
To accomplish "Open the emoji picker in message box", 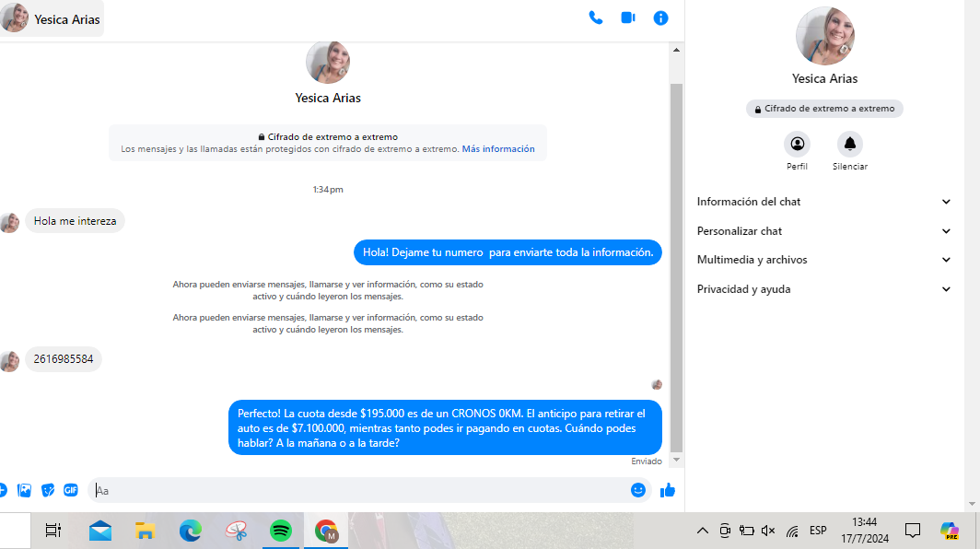I will pyautogui.click(x=637, y=490).
